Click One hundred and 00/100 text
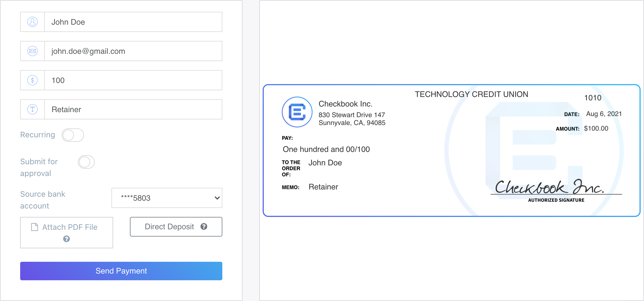The height and width of the screenshot is (301, 644). pyautogui.click(x=326, y=149)
